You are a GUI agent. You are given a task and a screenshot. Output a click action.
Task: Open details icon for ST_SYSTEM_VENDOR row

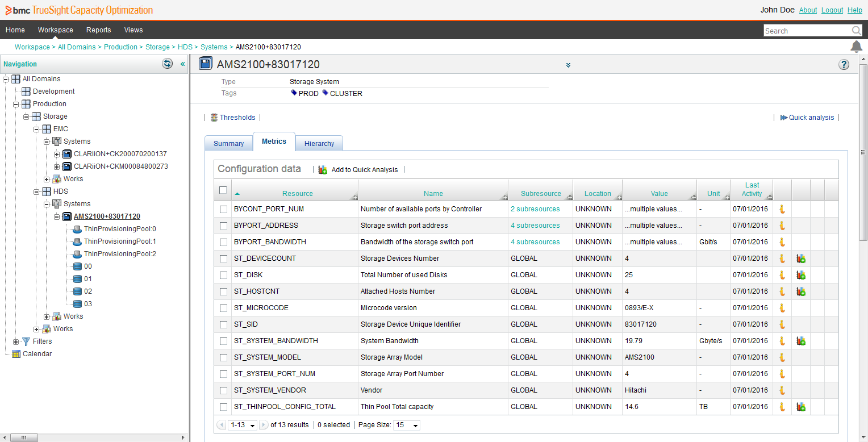[782, 390]
